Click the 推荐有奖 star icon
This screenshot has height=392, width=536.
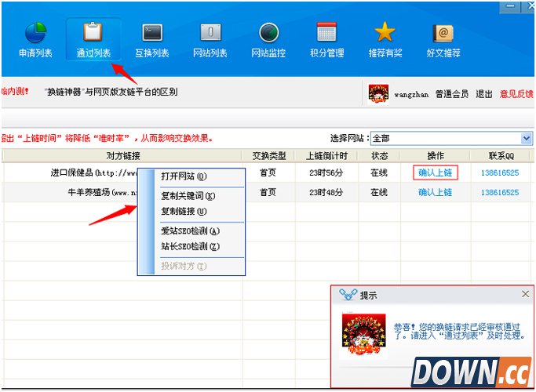click(x=385, y=32)
